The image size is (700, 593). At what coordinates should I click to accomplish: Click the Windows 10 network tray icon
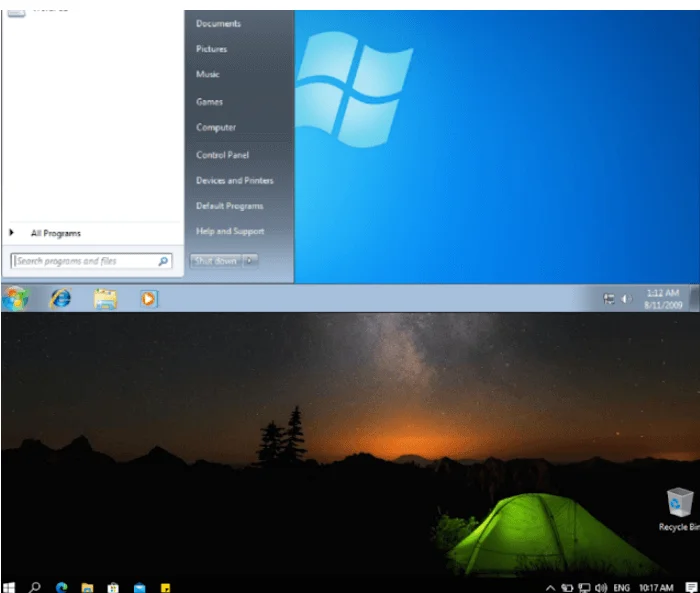point(584,588)
